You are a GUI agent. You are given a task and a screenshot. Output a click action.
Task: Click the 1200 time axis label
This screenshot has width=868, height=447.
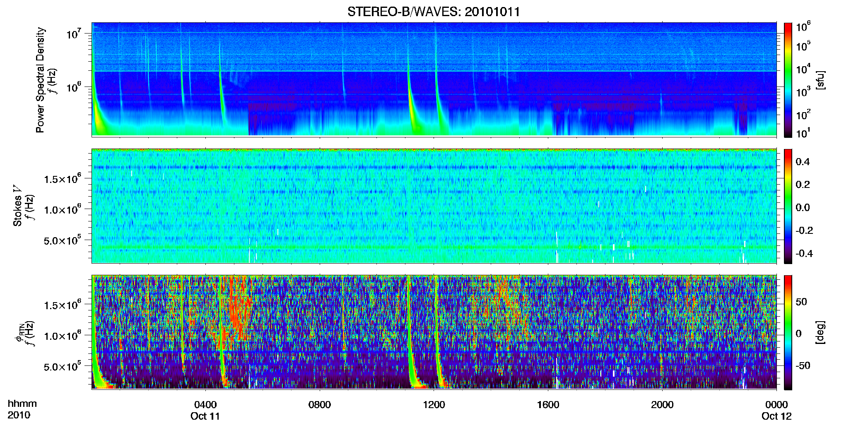(434, 404)
